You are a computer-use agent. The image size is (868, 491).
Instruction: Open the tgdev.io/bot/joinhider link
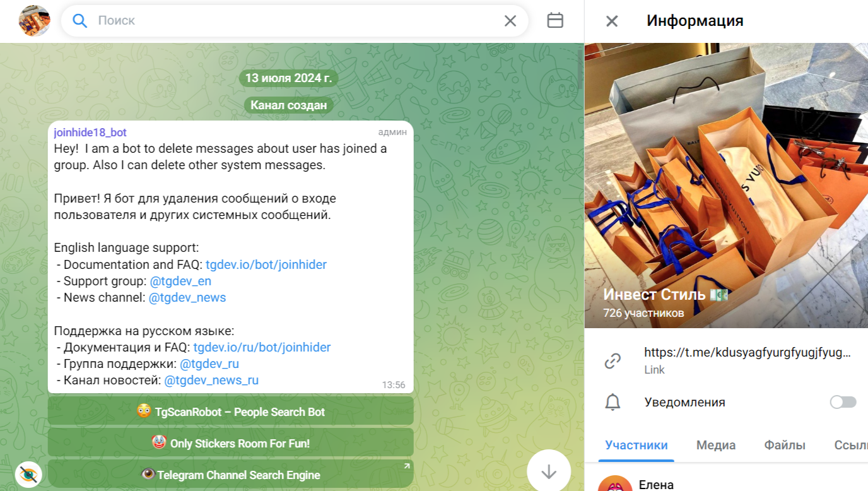(266, 264)
